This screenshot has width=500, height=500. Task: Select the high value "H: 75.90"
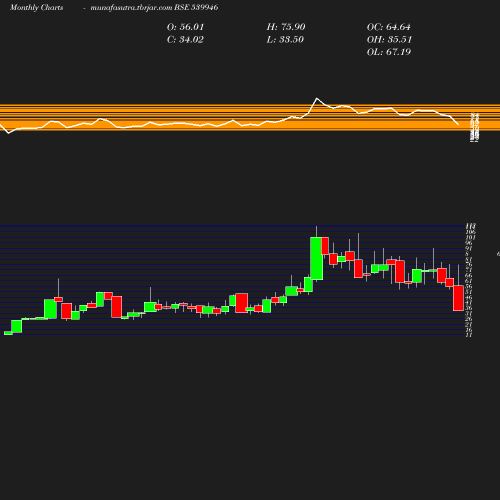pos(286,27)
